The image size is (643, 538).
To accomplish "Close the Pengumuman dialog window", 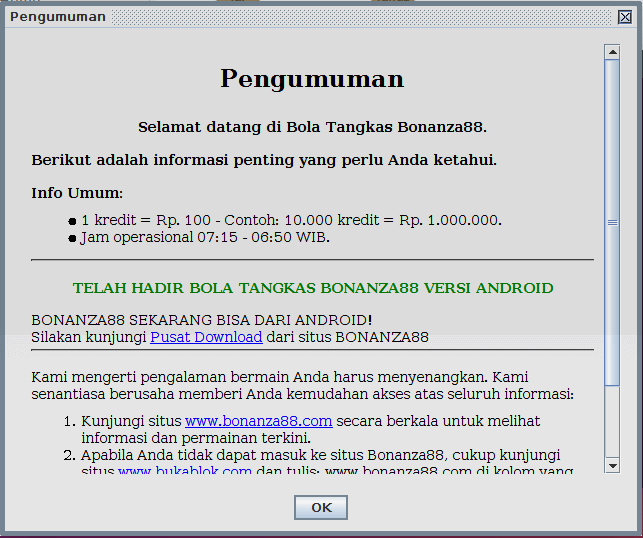I will tap(625, 17).
